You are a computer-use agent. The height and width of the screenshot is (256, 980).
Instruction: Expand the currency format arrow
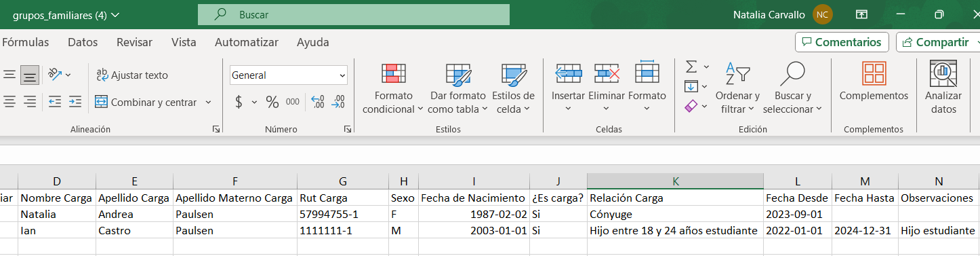coord(254,102)
